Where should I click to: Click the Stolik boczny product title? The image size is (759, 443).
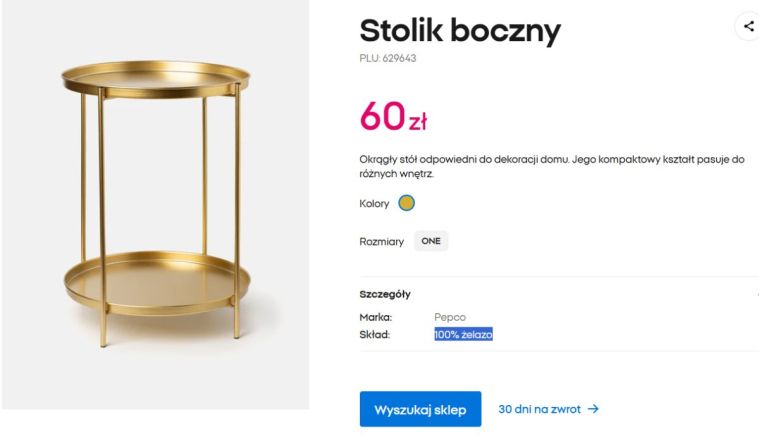pyautogui.click(x=460, y=31)
